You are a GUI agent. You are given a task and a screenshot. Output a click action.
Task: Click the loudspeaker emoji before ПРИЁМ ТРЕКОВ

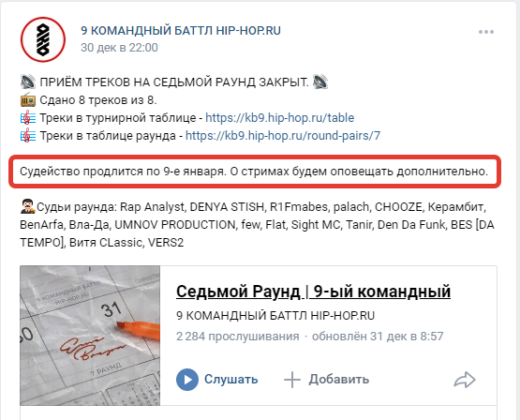tap(28, 82)
